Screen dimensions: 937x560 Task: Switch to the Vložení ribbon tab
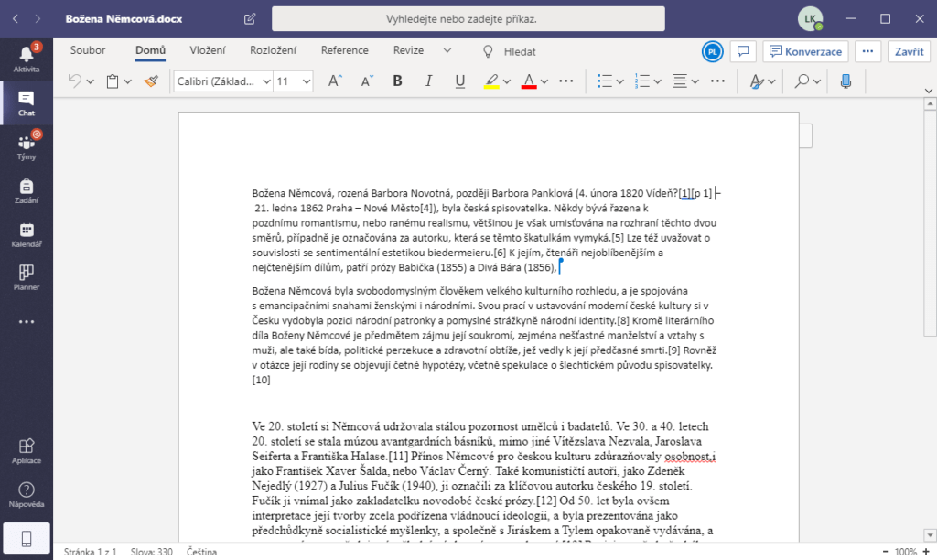tap(208, 51)
